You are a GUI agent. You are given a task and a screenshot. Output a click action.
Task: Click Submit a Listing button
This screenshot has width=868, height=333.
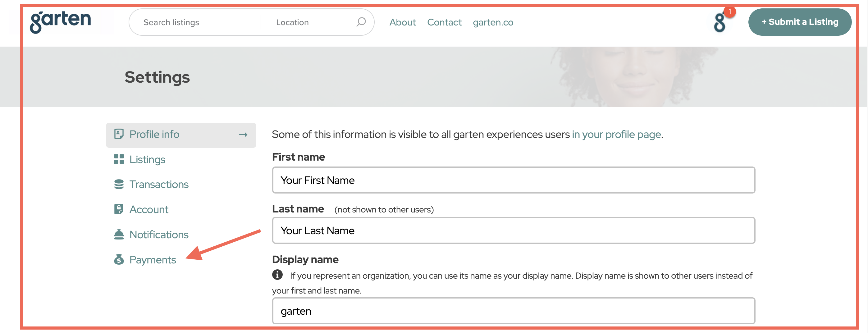(x=800, y=22)
